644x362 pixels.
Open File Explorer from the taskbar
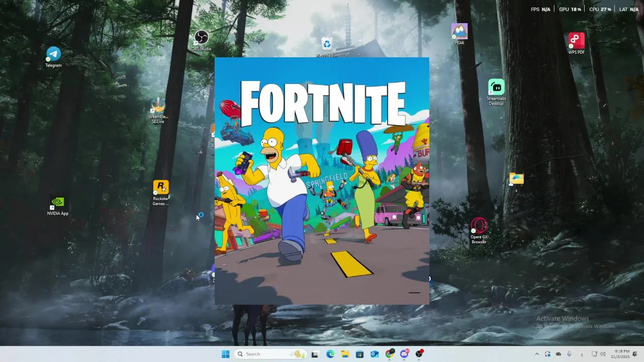coord(345,354)
